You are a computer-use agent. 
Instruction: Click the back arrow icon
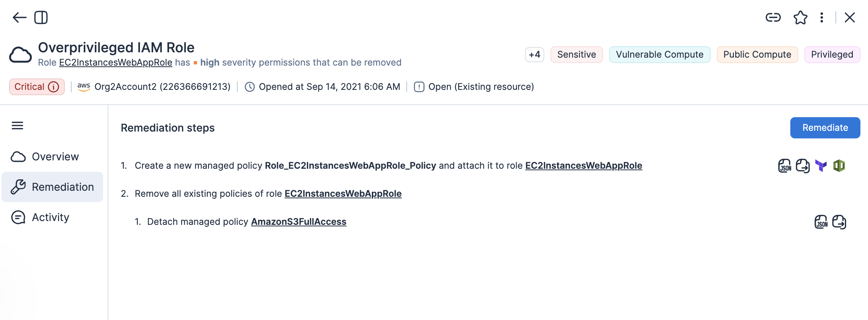19,17
